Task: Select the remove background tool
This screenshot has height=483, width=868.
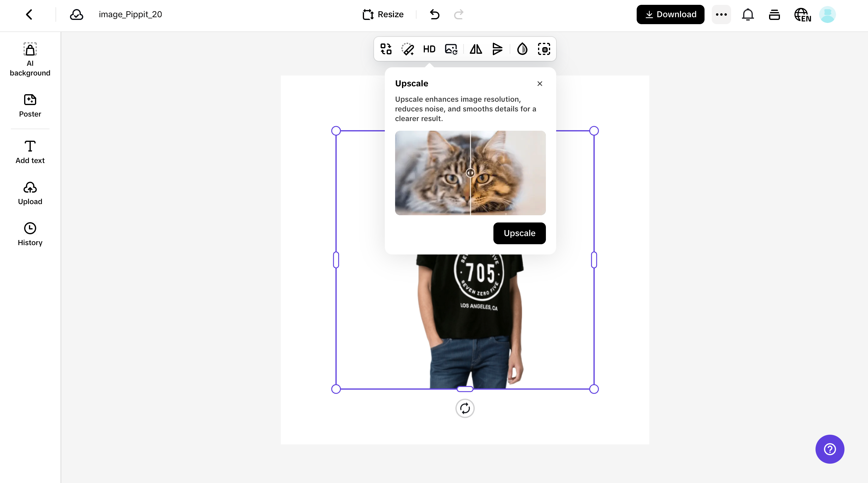Action: (544, 49)
